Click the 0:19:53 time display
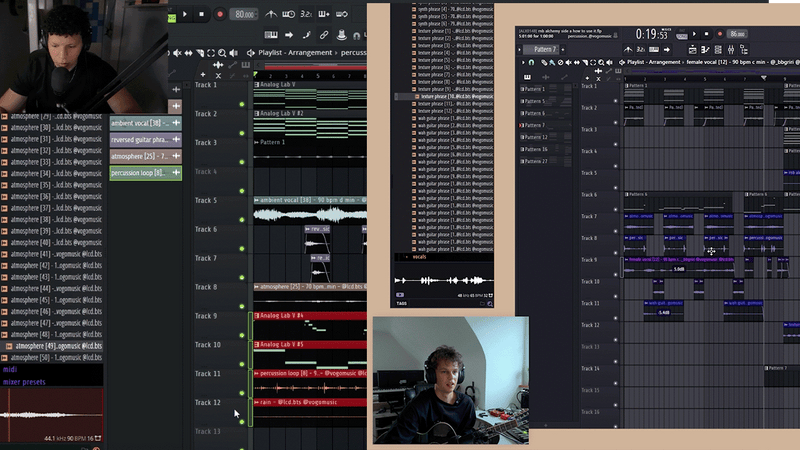The width and height of the screenshot is (800, 450). [x=652, y=34]
